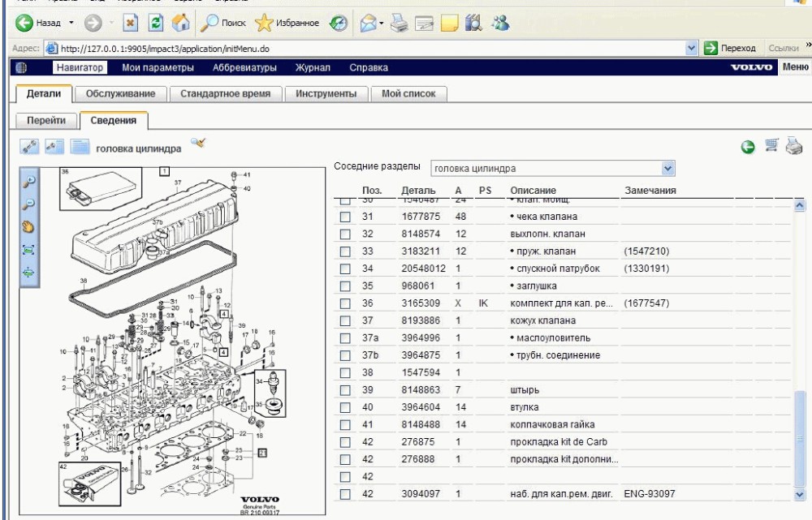
Task: Click the list view icon beside головка цилиндра
Action: 80,147
